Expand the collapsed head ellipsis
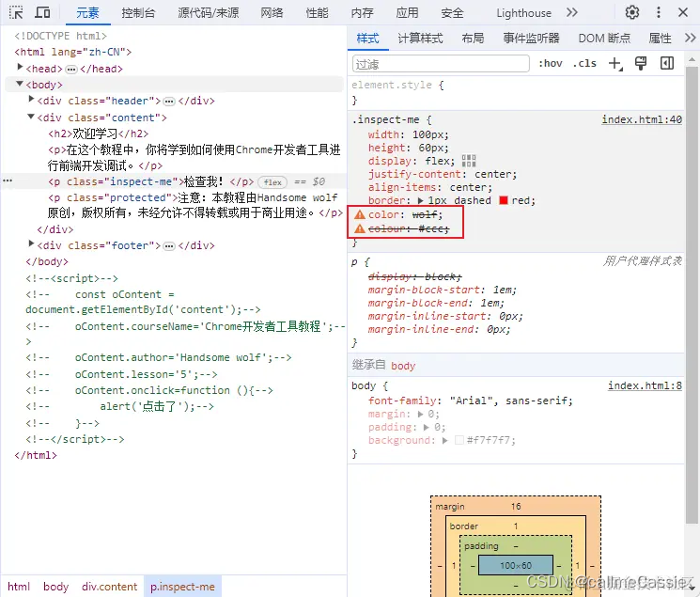Image resolution: width=700 pixels, height=597 pixels. tap(71, 70)
